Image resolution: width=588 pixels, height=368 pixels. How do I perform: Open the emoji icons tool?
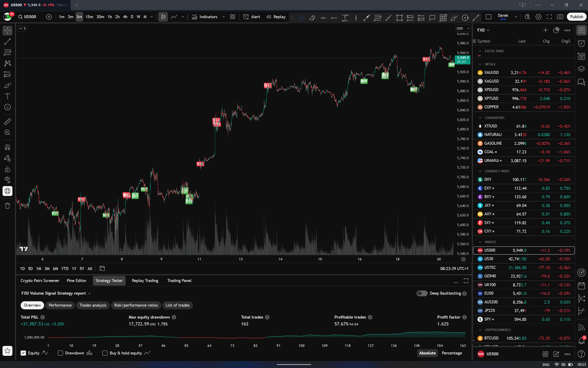pyautogui.click(x=8, y=107)
